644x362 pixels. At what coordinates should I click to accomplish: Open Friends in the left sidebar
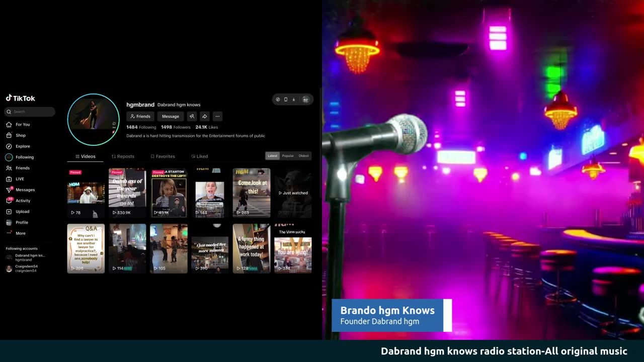(x=23, y=168)
